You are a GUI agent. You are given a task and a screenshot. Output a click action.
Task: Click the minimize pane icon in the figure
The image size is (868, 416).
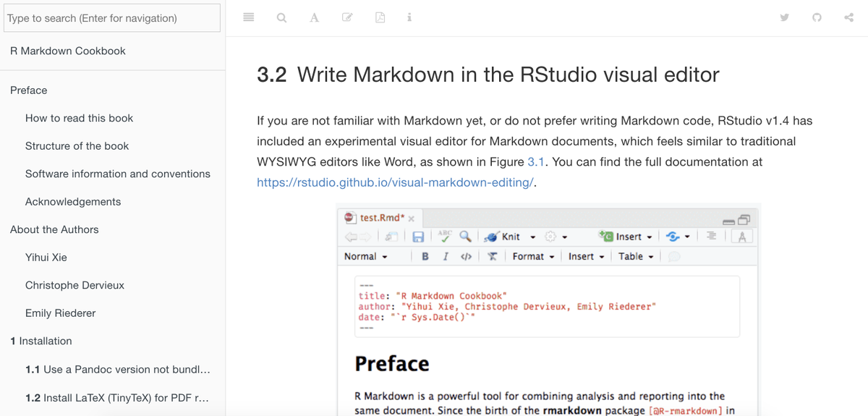tap(729, 221)
